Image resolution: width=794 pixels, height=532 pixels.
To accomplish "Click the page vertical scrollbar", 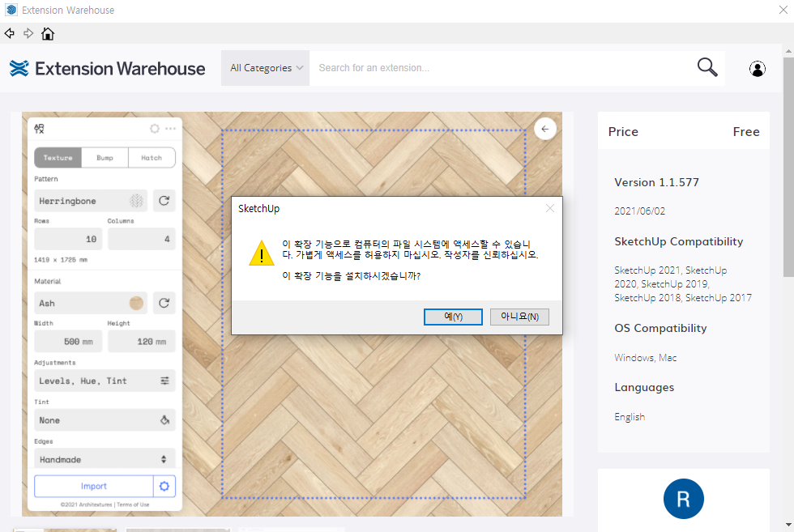I will point(788,167).
